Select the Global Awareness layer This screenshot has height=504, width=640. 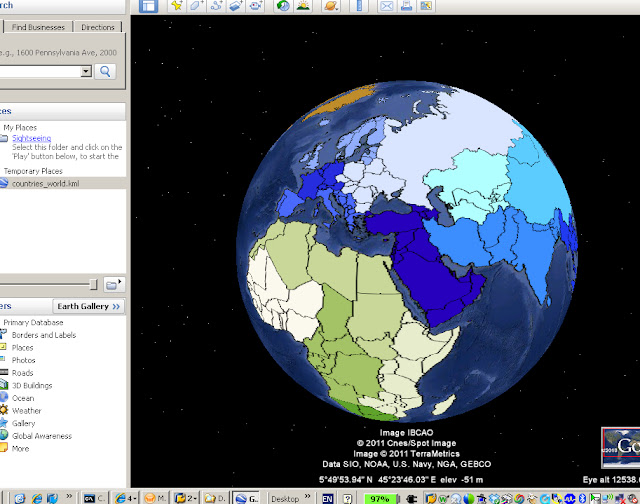click(x=42, y=436)
